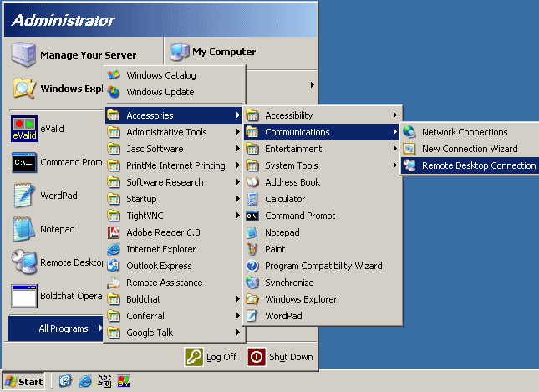Viewport: 539px width, 392px height.
Task: Expand the Startup submenu arrow
Action: tap(237, 199)
